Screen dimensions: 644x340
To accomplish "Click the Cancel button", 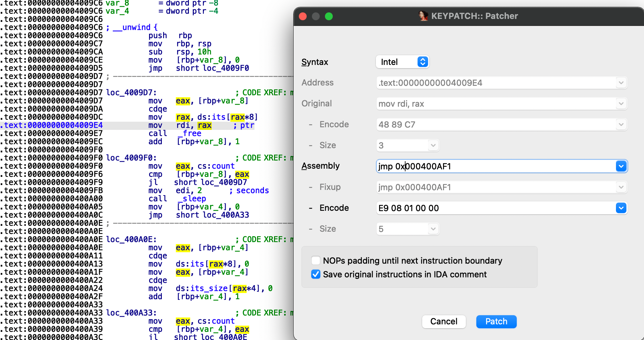I will [444, 321].
